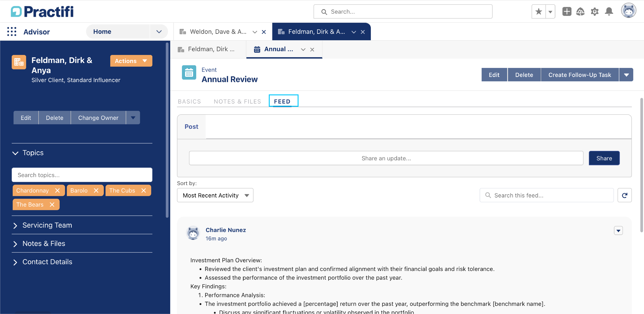Click the Annual Review event calendar icon
Image resolution: width=644 pixels, height=314 pixels.
pyautogui.click(x=189, y=73)
